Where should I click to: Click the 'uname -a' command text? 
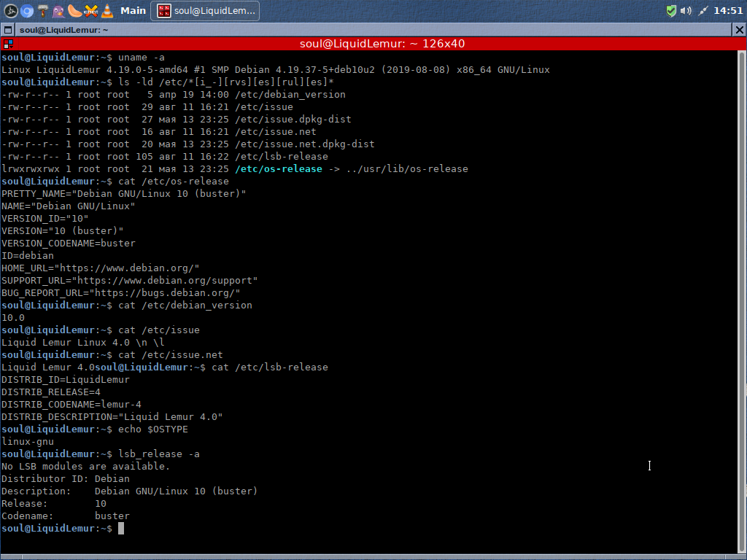pos(142,58)
